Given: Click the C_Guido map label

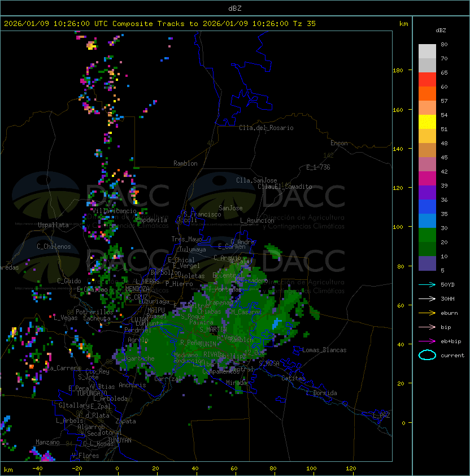Looking at the screenshot, I should point(69,281).
